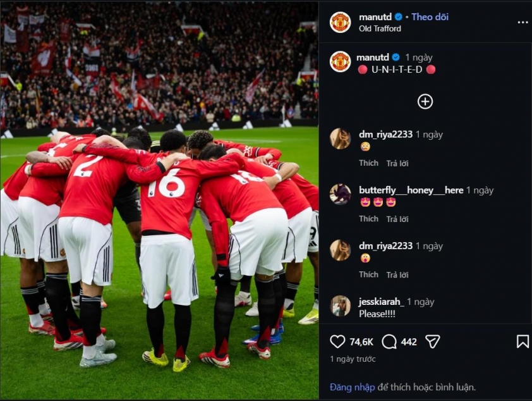
Task: Click the manutd header profile avatar
Action: pos(340,22)
